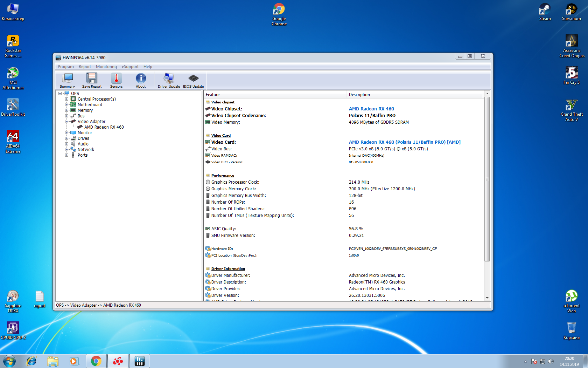Viewport: 588px width, 368px height.
Task: Open the Help menu
Action: tap(148, 67)
